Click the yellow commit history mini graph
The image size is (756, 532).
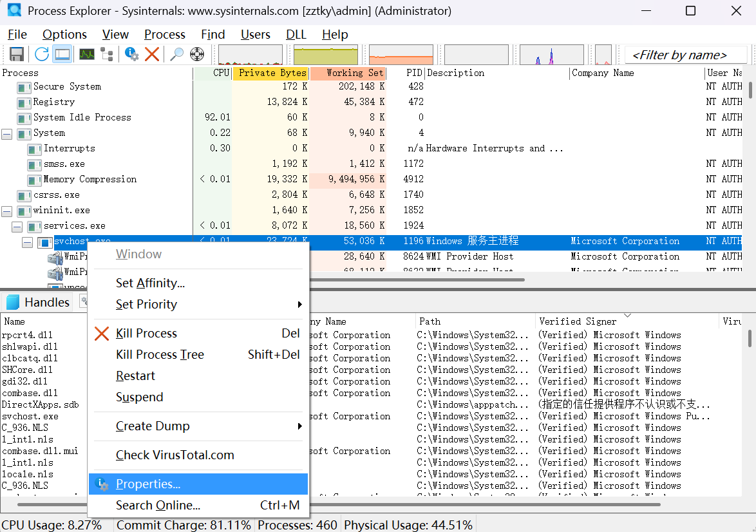[326, 55]
